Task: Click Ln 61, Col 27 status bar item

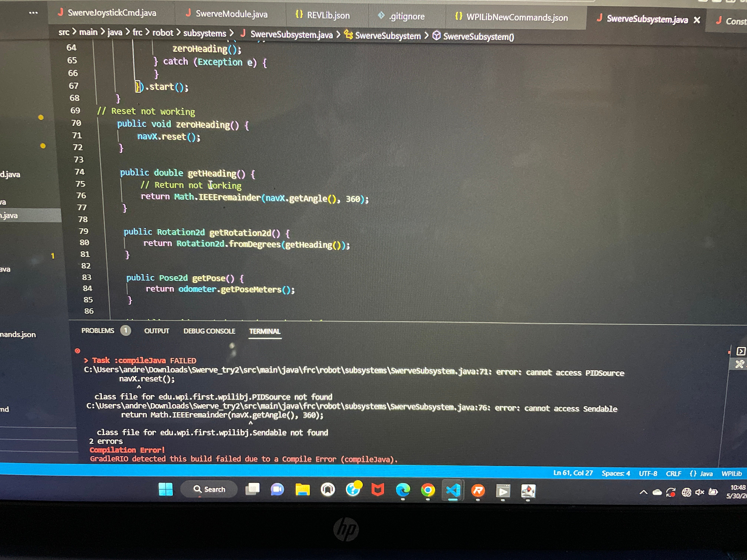Action: tap(573, 473)
